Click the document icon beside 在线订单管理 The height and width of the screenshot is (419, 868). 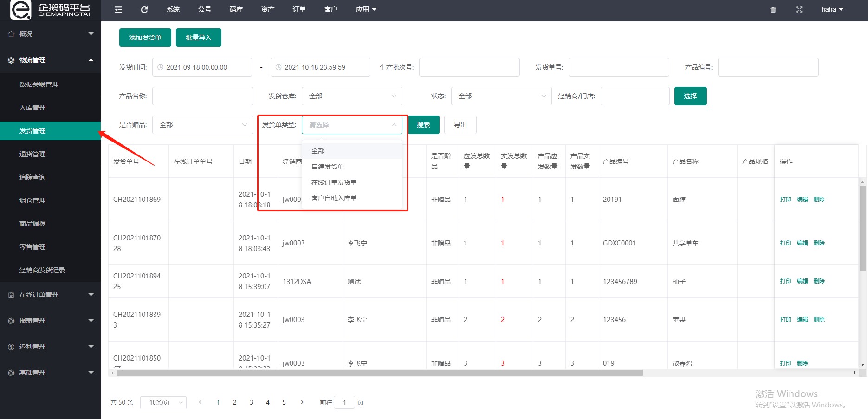(11, 295)
